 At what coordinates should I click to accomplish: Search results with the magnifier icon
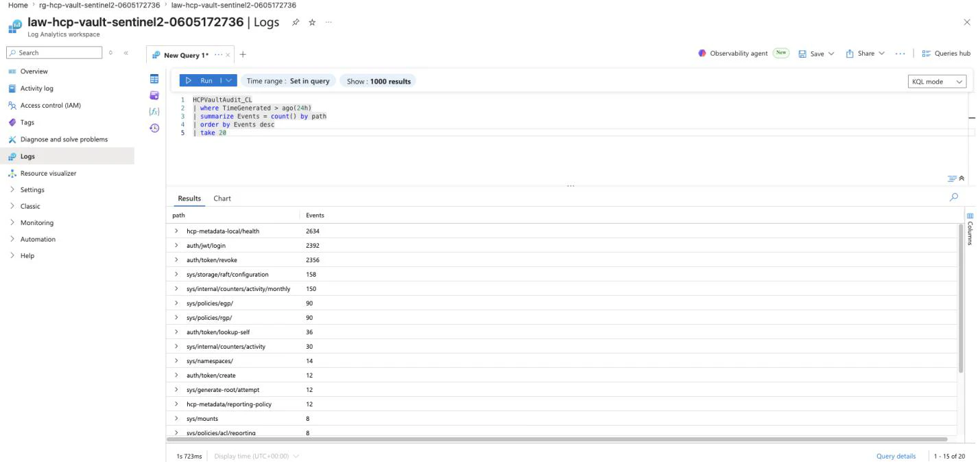coord(954,198)
